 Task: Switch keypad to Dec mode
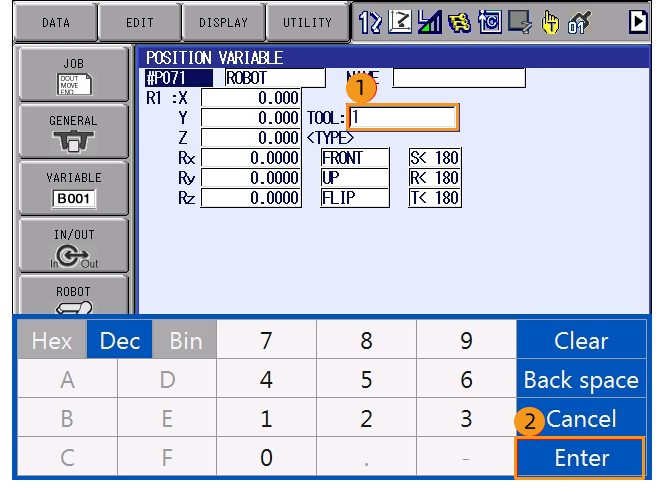pos(119,340)
